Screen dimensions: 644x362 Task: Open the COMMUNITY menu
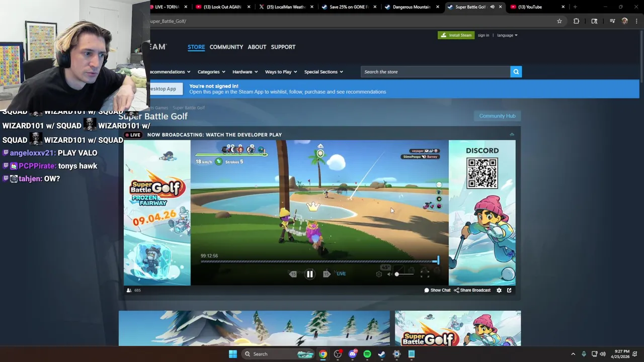(x=226, y=47)
